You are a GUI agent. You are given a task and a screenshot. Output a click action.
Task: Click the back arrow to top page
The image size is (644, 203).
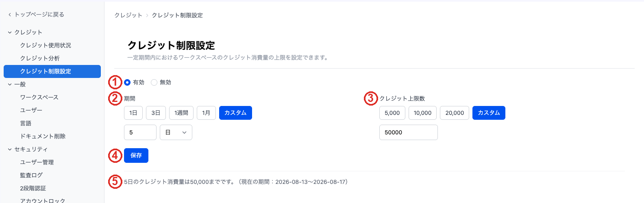(x=10, y=15)
